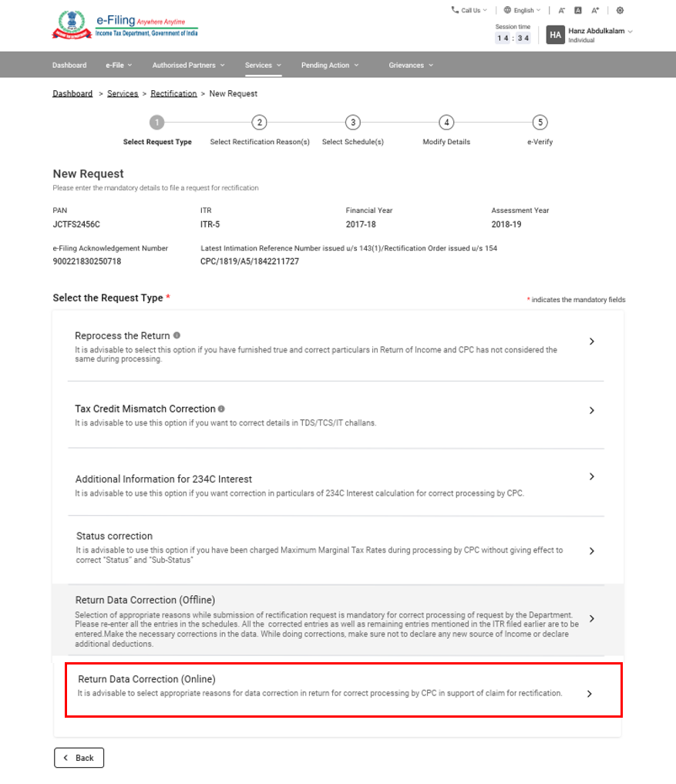Open the contrast settings icon
676x784 pixels.
620,11
